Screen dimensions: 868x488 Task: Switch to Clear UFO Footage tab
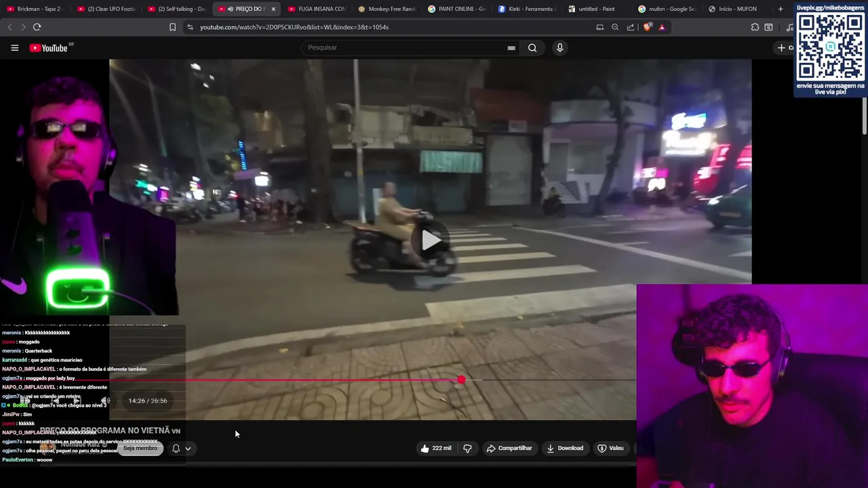pos(106,9)
